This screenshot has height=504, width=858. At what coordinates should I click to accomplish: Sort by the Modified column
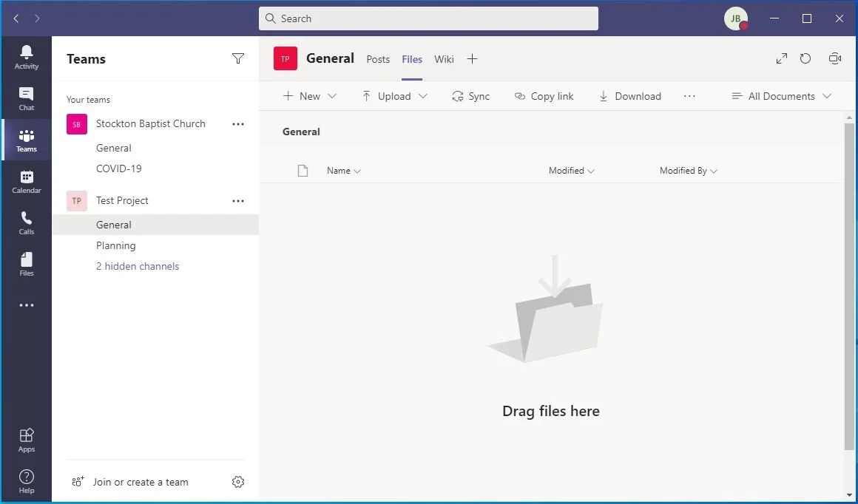(x=571, y=171)
